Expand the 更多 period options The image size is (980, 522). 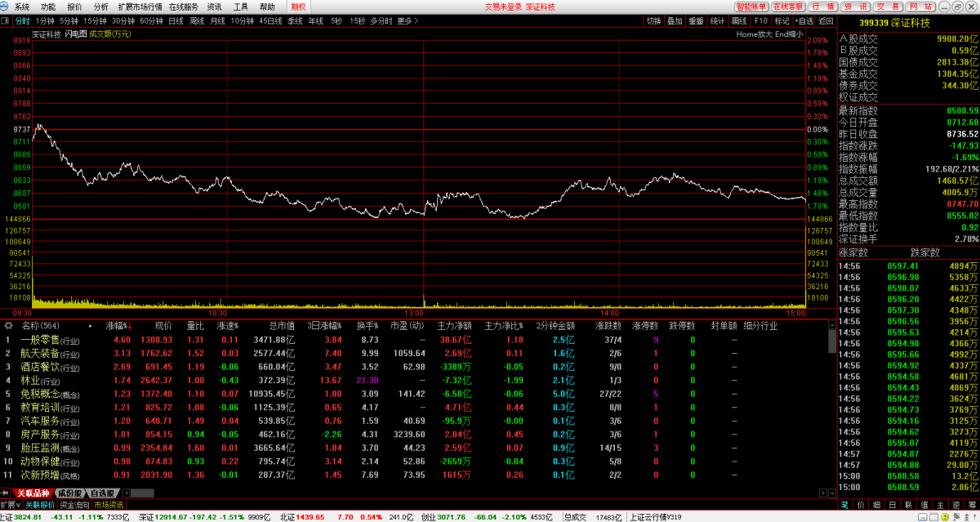(x=407, y=20)
